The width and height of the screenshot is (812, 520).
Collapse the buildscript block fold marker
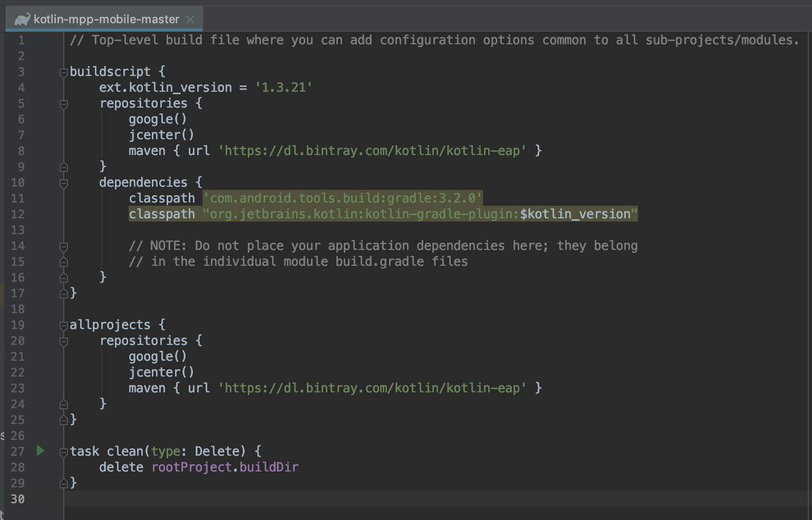click(x=63, y=72)
